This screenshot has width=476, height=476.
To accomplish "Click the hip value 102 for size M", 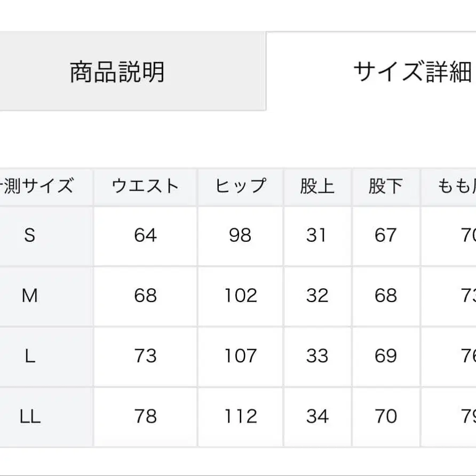I will [241, 295].
